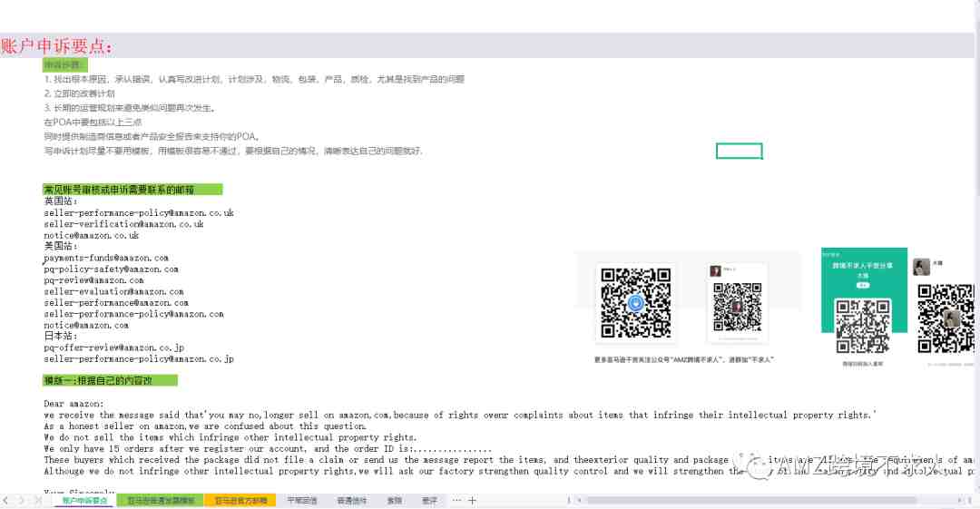This screenshot has width=980, height=509.
Task: Click horizontal scrollbar right arrow
Action: click(960, 500)
